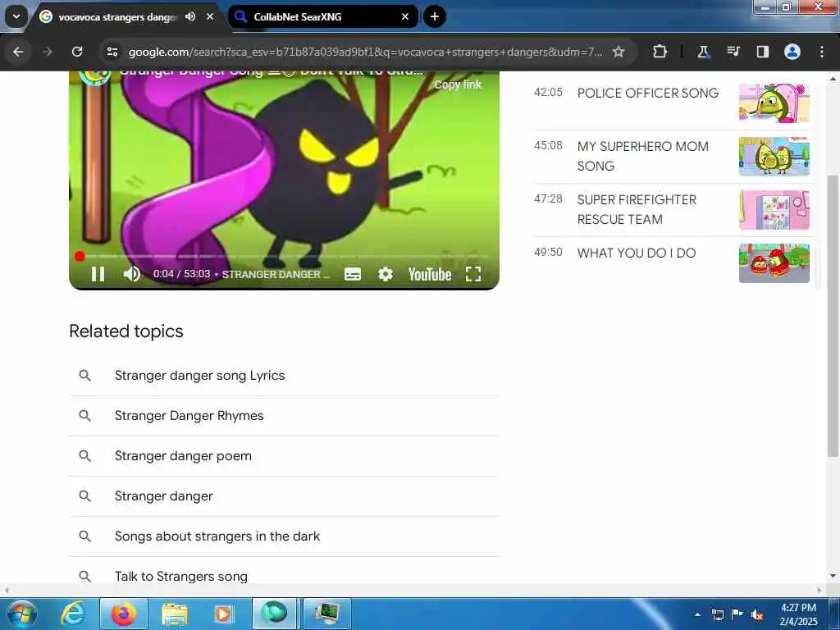Open media controls icon in toolbar
The image size is (840, 630).
(733, 52)
